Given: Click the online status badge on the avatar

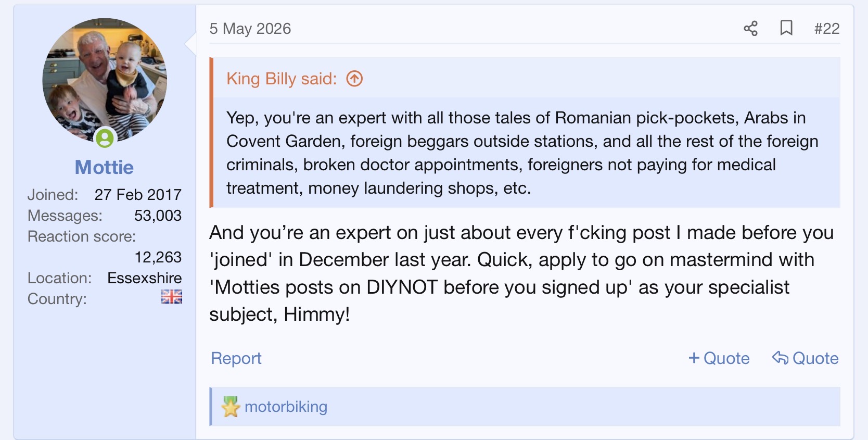Looking at the screenshot, I should pyautogui.click(x=105, y=138).
